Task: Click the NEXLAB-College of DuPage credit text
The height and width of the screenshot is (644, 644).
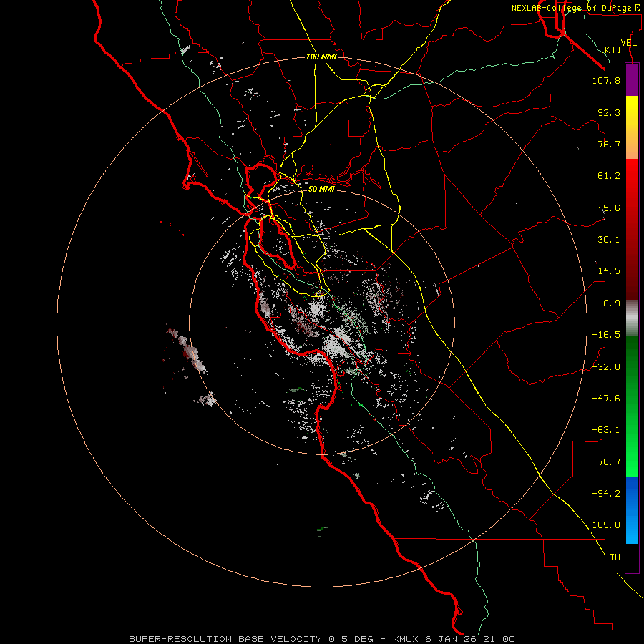Action: (x=575, y=8)
